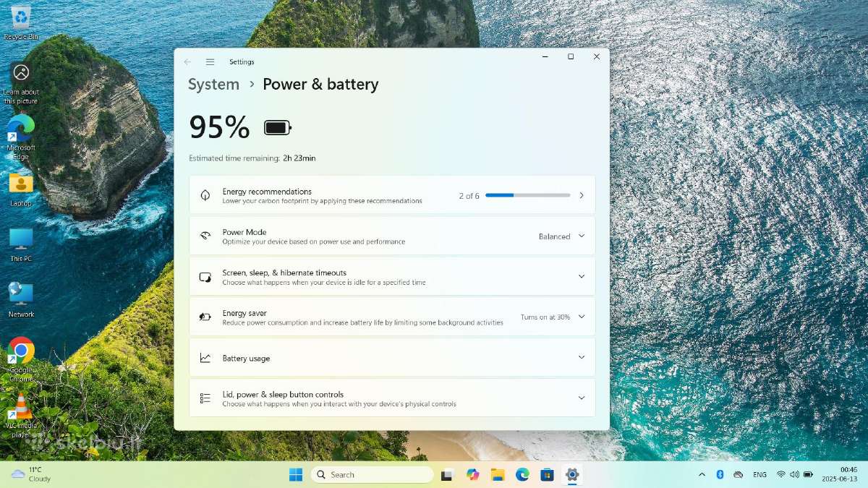Expand Lid, power & sleep button controls
This screenshot has height=488, width=868.
point(582,398)
